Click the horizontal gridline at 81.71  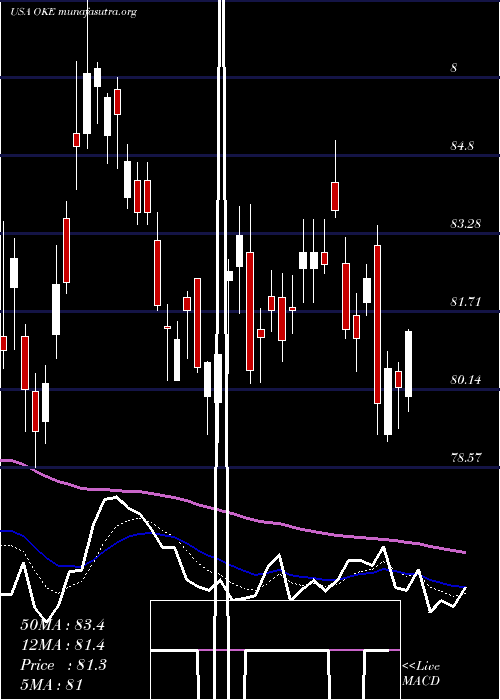[x=250, y=312]
